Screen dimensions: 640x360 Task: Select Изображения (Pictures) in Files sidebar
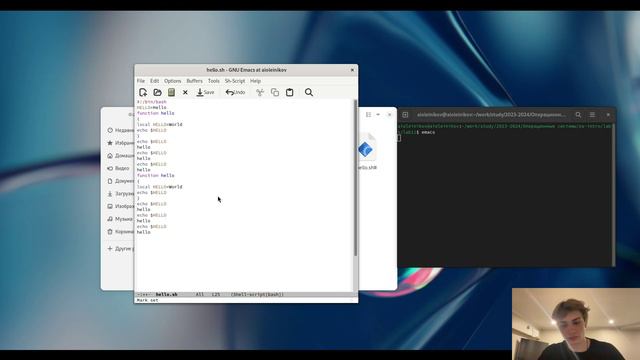[x=121, y=206]
